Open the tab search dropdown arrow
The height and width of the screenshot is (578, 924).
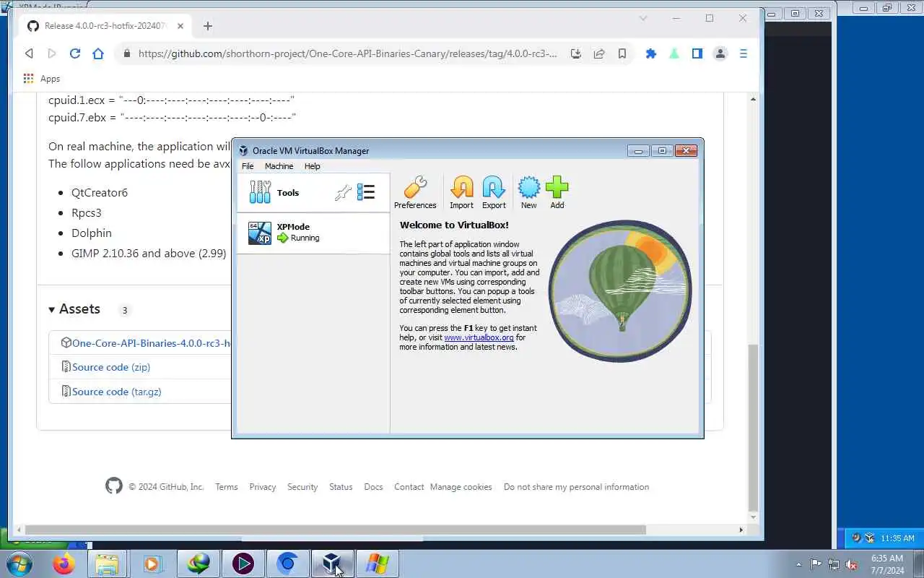pos(643,18)
